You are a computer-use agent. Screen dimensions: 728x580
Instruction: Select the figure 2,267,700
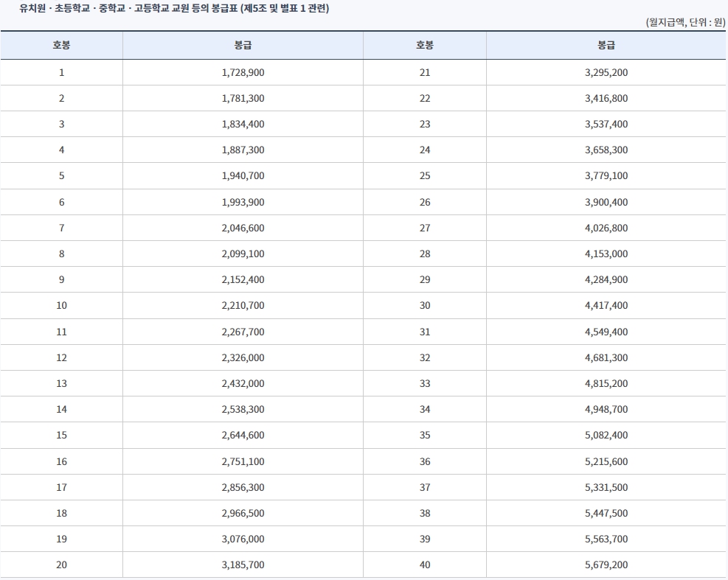click(243, 332)
